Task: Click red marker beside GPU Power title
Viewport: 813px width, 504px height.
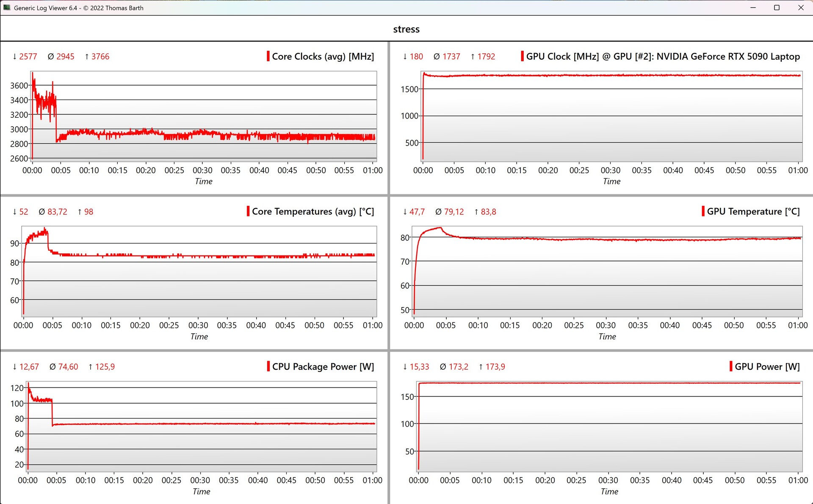Action: [731, 366]
